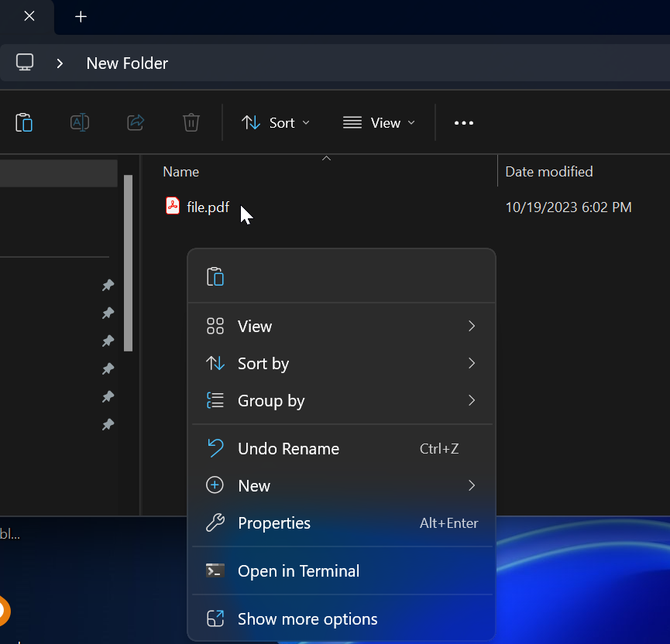670x644 pixels.
Task: Expand the breadcrumb chevron before New Folder
Action: coord(60,63)
